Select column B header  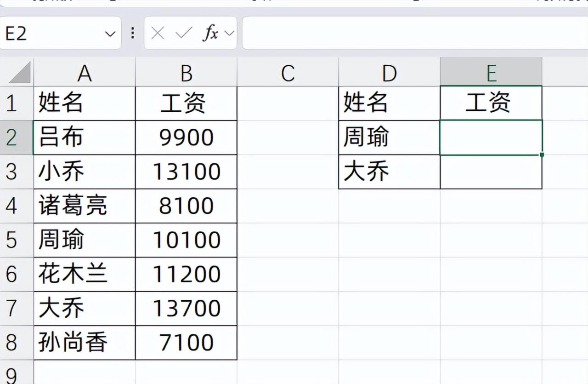[186, 72]
